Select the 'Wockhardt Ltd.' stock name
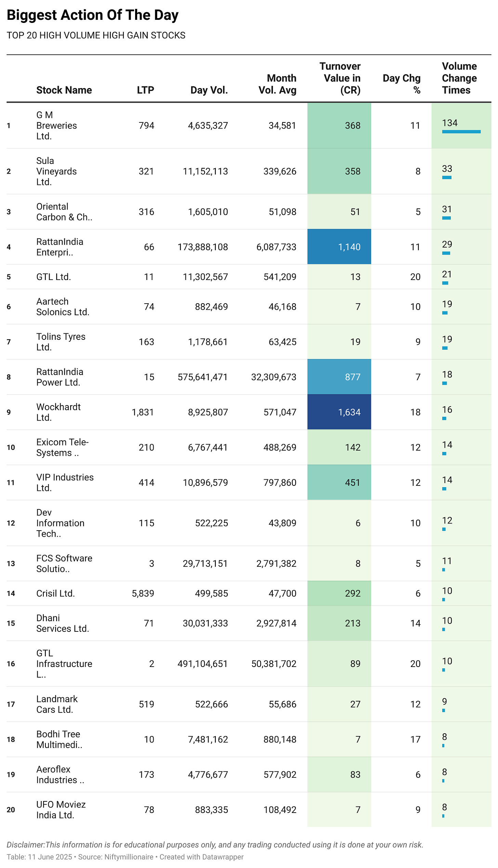 [58, 412]
